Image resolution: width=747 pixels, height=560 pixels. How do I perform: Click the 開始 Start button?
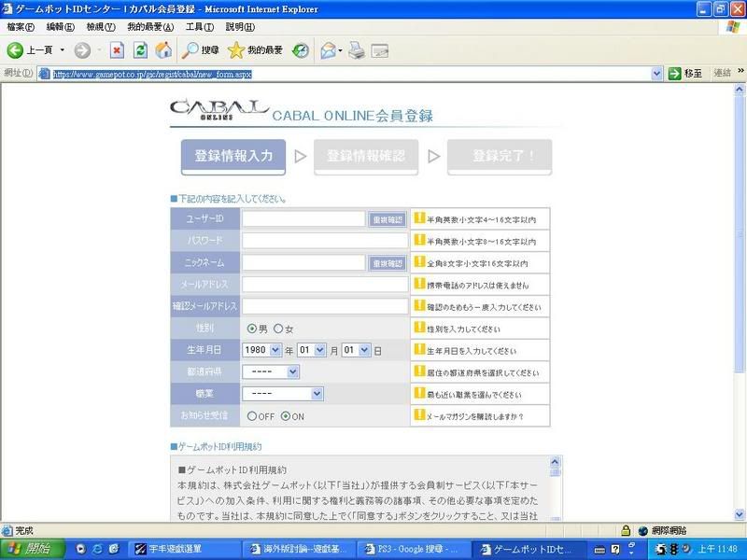(33, 549)
